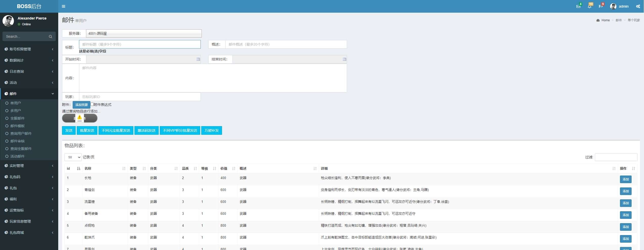Select the 服务器 server dropdown
The image size is (644, 250).
144,33
